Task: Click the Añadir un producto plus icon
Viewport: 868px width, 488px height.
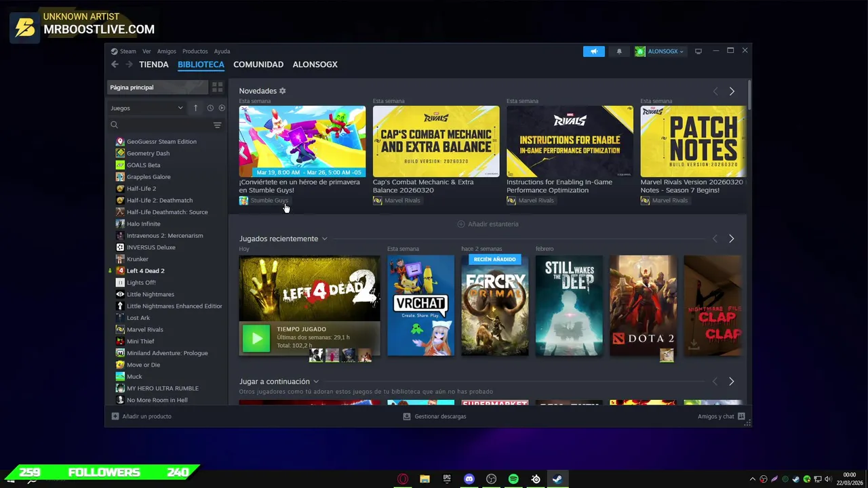Action: click(x=115, y=416)
